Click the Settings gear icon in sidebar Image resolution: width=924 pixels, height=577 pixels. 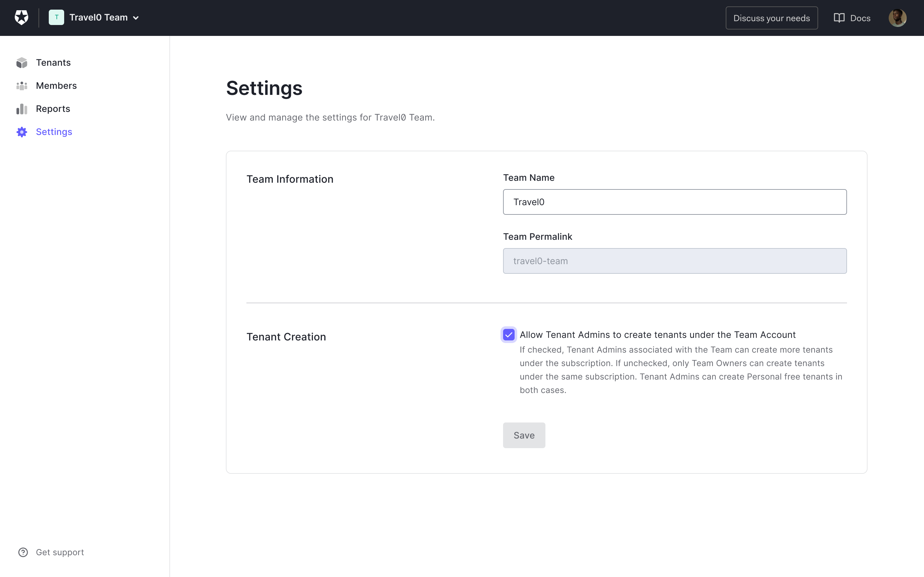click(x=22, y=132)
